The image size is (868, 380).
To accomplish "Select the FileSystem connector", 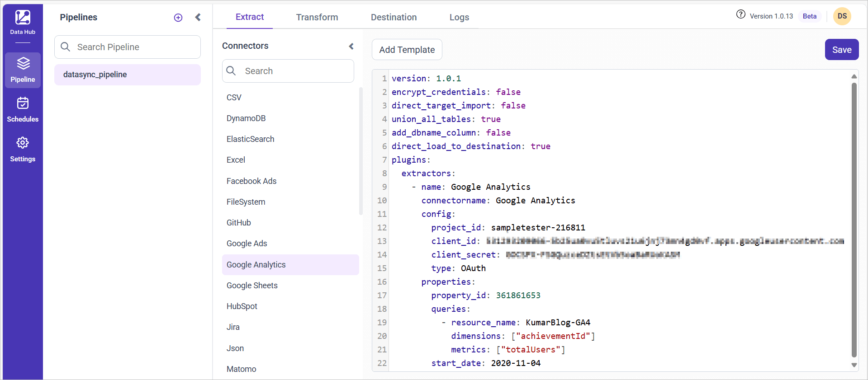I will 290,202.
